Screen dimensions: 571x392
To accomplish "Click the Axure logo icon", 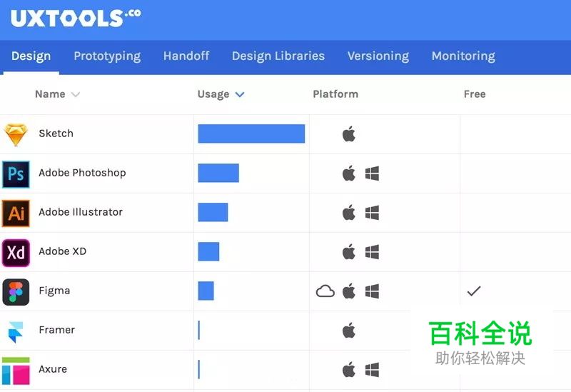I will pos(16,371).
